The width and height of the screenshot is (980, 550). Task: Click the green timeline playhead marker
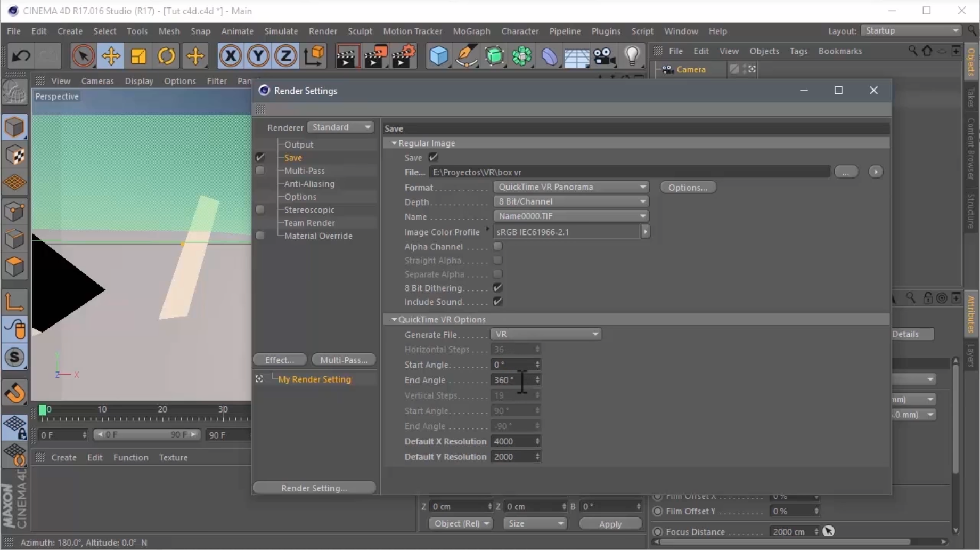42,410
